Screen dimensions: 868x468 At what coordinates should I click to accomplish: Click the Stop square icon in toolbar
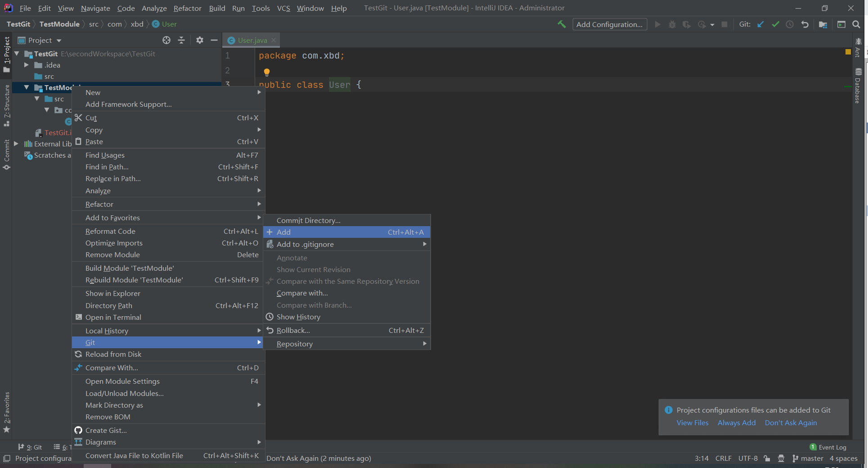click(724, 24)
